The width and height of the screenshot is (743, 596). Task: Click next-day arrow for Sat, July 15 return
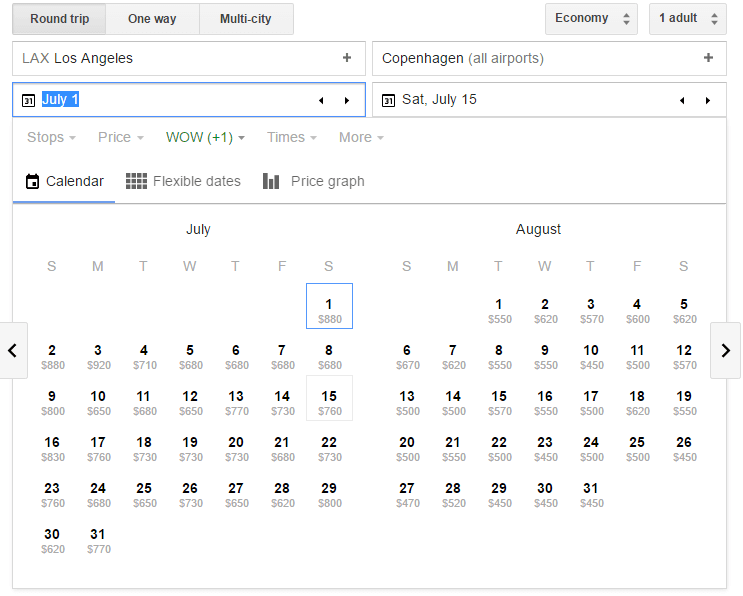(x=707, y=100)
